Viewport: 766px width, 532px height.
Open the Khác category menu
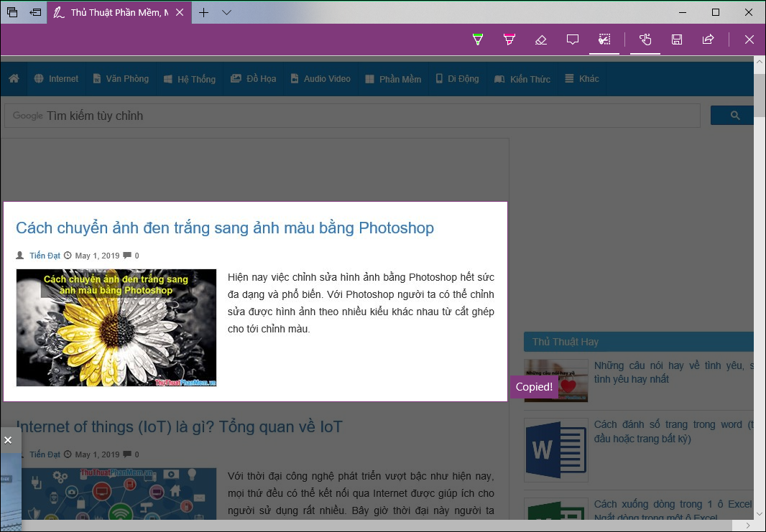point(582,79)
